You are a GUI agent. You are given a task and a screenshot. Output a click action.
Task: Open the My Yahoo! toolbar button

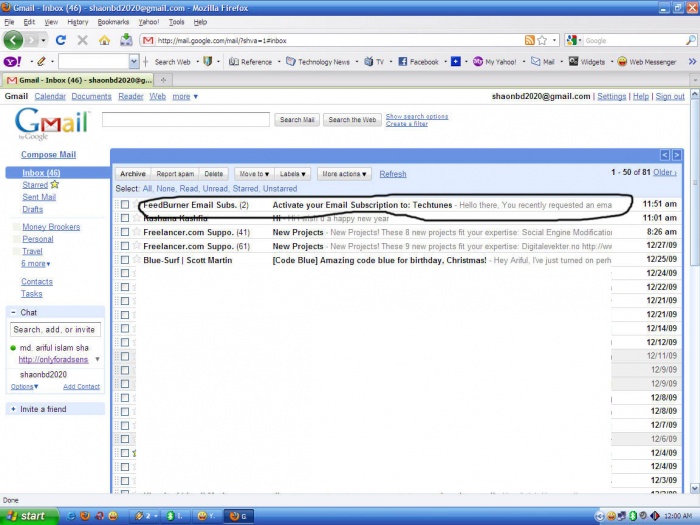coord(494,62)
